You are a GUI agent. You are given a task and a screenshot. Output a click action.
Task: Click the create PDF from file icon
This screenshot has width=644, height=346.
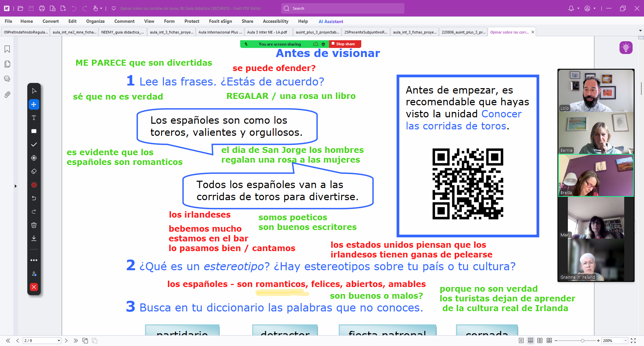[53, 8]
